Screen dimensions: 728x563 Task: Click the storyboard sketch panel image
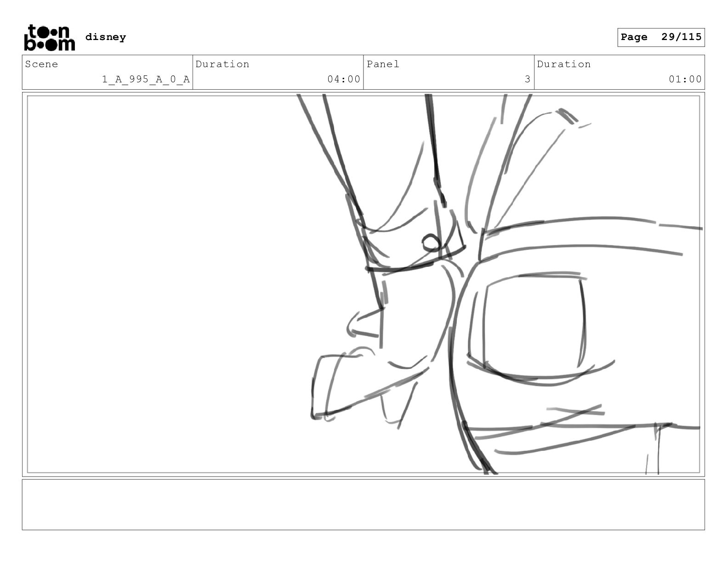pyautogui.click(x=363, y=284)
